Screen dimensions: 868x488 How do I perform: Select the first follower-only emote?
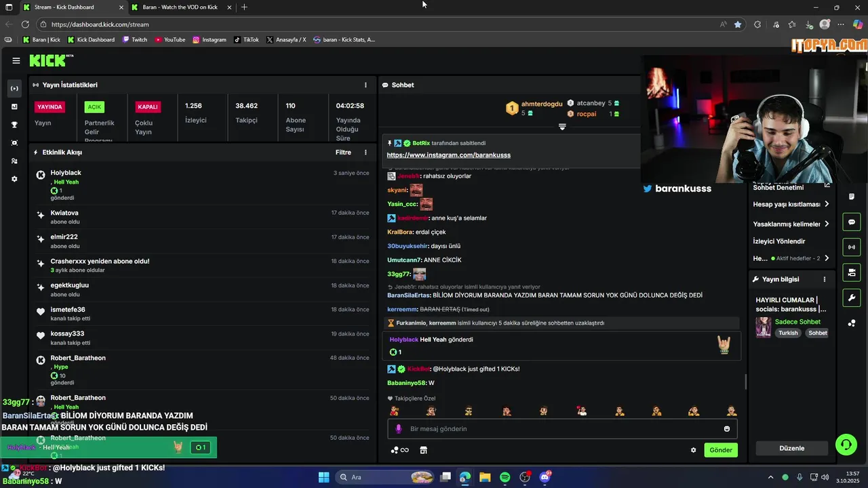tap(394, 411)
